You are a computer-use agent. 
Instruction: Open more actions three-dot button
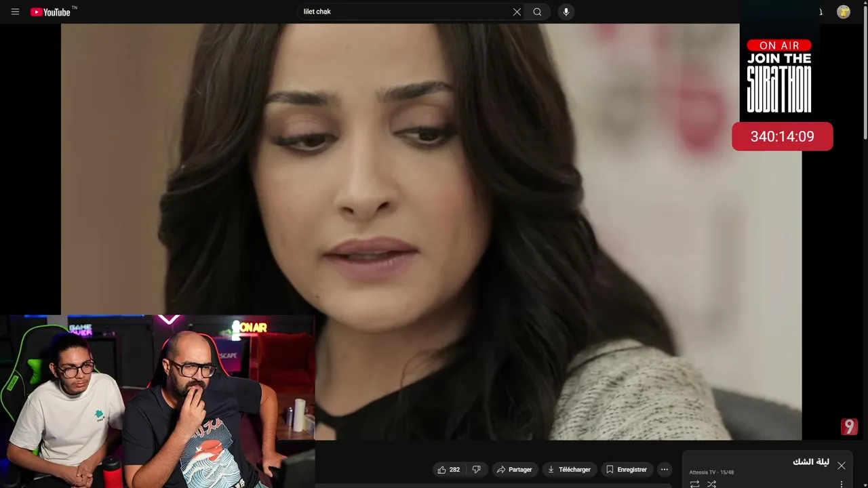click(665, 469)
